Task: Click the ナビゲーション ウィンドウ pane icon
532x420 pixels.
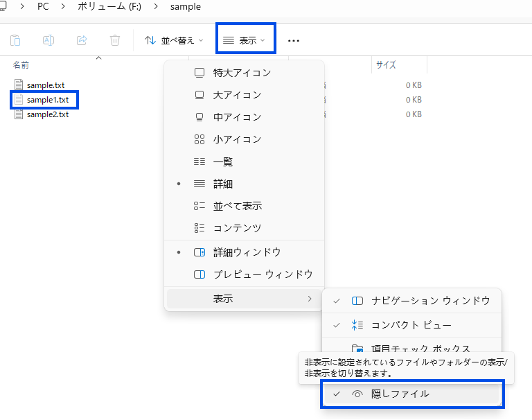Action: click(x=357, y=301)
